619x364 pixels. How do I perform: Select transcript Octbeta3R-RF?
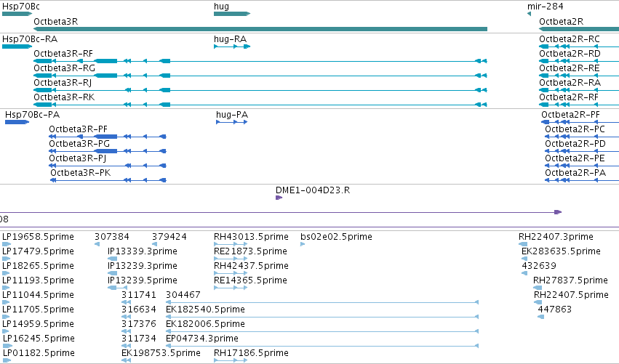coord(63,54)
